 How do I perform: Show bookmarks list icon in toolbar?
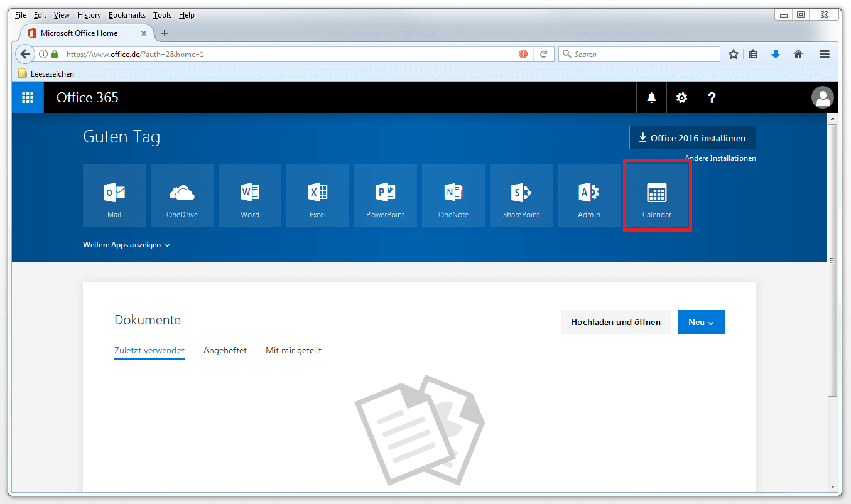(x=753, y=55)
